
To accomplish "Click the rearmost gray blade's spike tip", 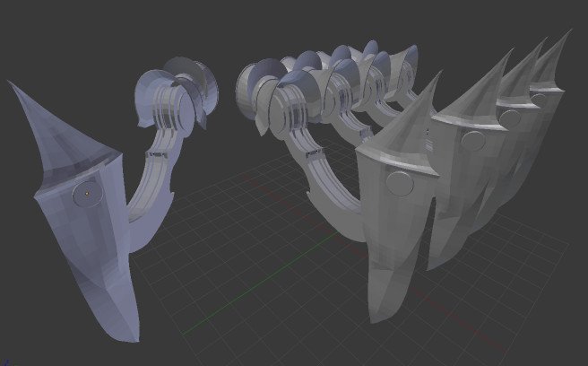I will click(569, 30).
